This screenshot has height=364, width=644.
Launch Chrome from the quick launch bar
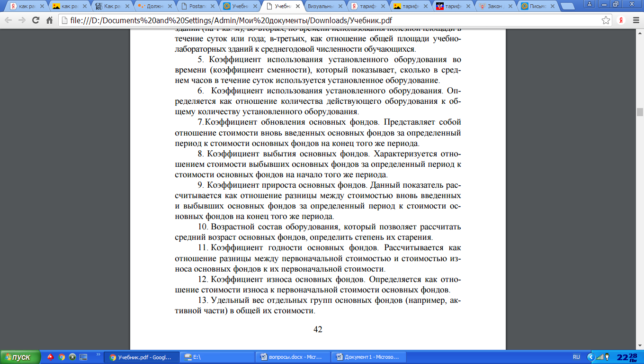point(62,357)
